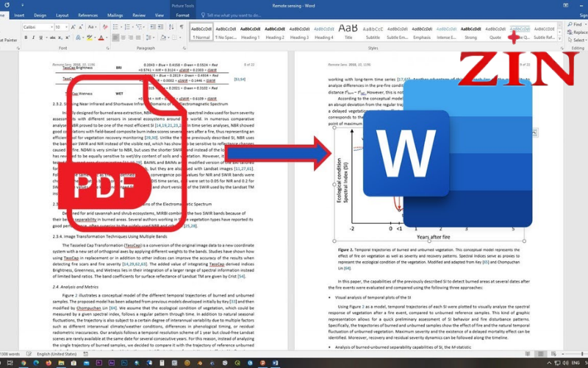Click Grow Font icon
The width and height of the screenshot is (588, 368).
coord(73,27)
